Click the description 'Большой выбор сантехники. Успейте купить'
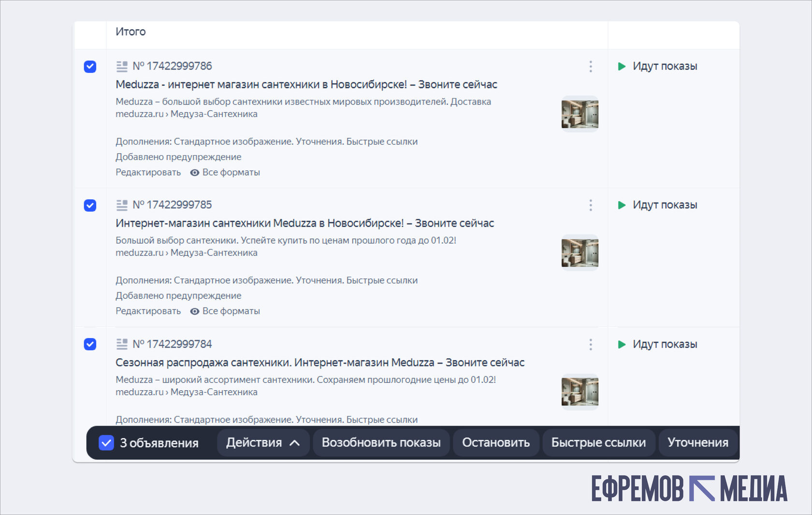 (286, 241)
